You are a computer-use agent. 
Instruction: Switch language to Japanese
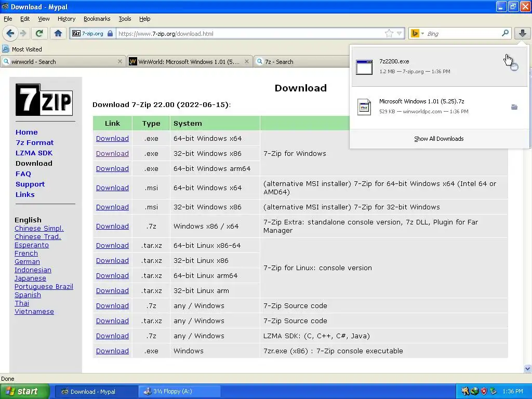[30, 278]
